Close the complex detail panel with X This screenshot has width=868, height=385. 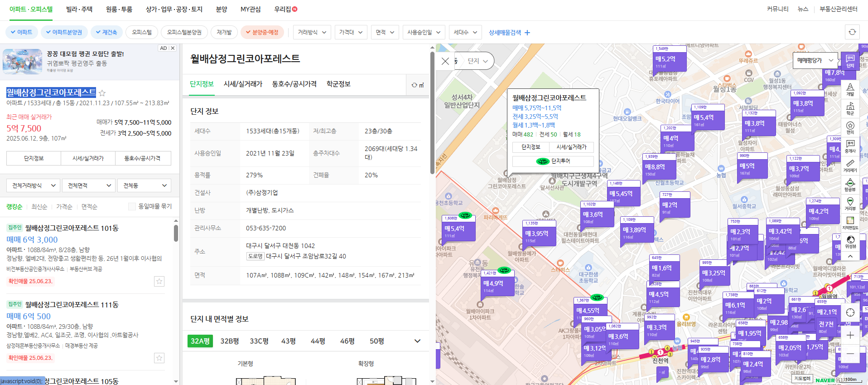[445, 61]
